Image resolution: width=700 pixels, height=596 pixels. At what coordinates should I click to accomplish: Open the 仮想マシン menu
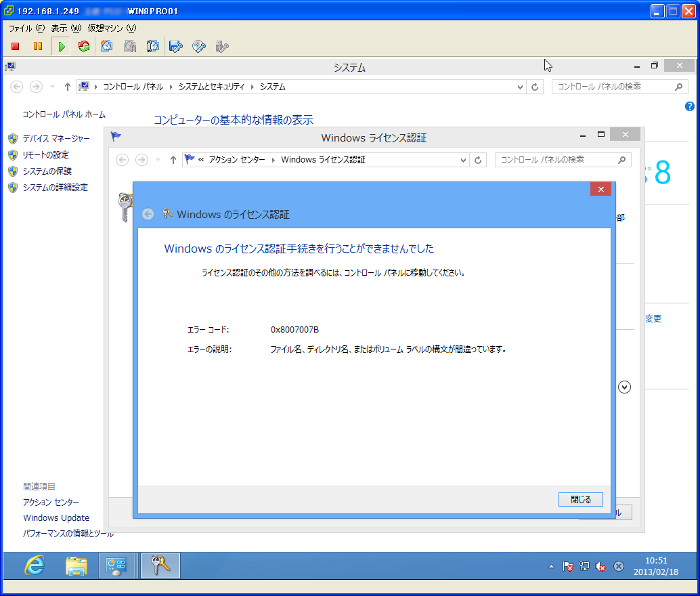tap(112, 28)
